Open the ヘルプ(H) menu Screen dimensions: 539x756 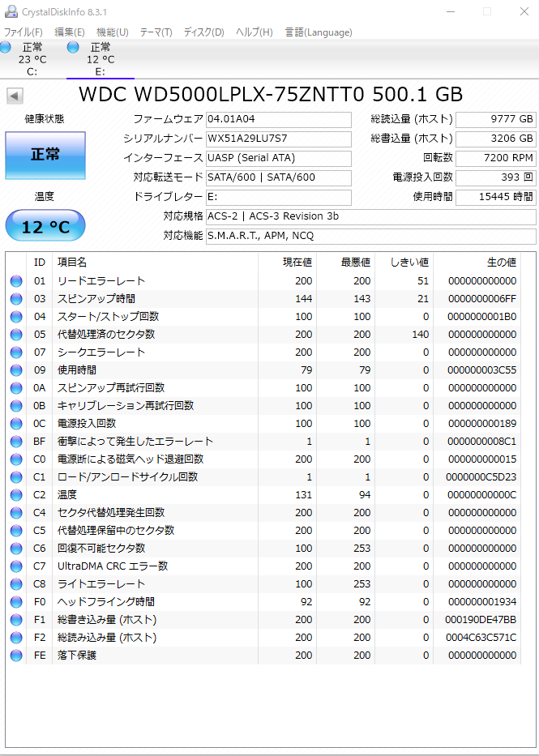coord(255,32)
